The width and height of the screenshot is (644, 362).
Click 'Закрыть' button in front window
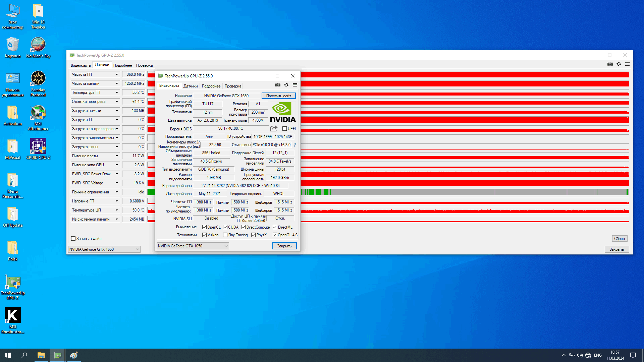[284, 246]
